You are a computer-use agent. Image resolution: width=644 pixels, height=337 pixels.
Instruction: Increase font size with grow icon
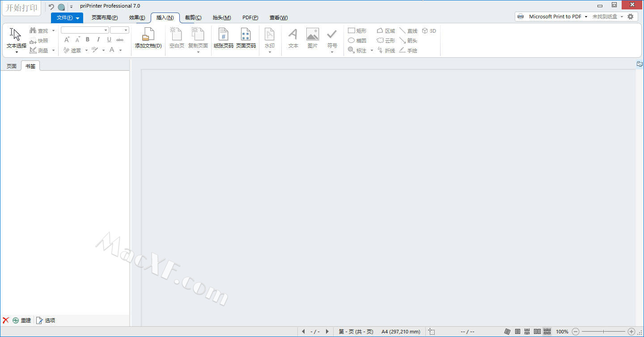click(67, 40)
